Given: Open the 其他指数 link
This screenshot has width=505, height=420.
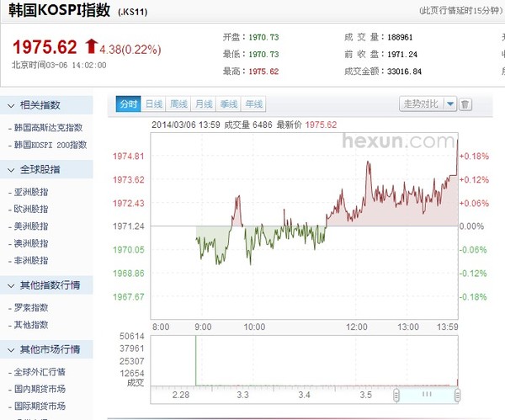Looking at the screenshot, I should [x=31, y=325].
